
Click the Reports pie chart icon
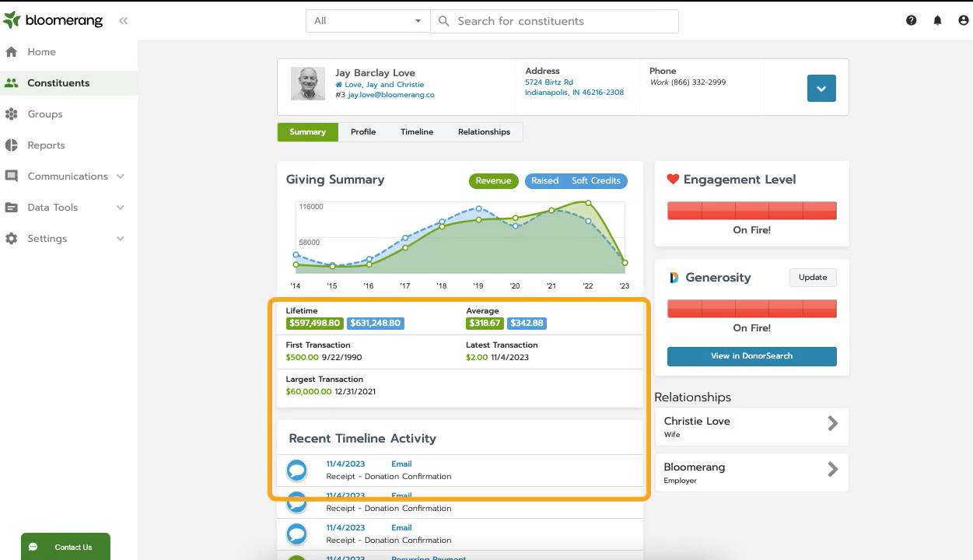pyautogui.click(x=11, y=145)
